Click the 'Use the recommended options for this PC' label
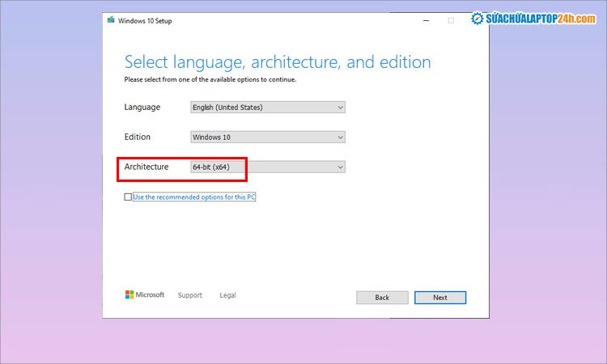This screenshot has width=607, height=364. [x=194, y=197]
